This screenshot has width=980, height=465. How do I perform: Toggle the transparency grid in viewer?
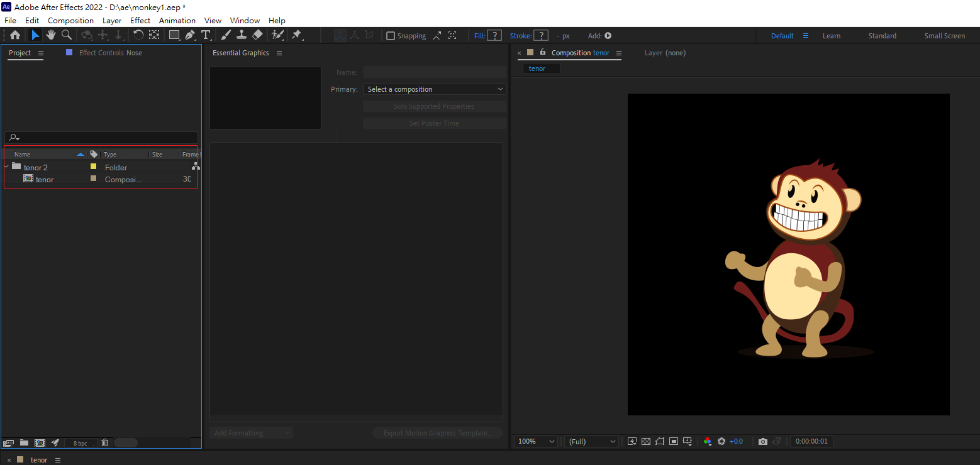click(646, 442)
